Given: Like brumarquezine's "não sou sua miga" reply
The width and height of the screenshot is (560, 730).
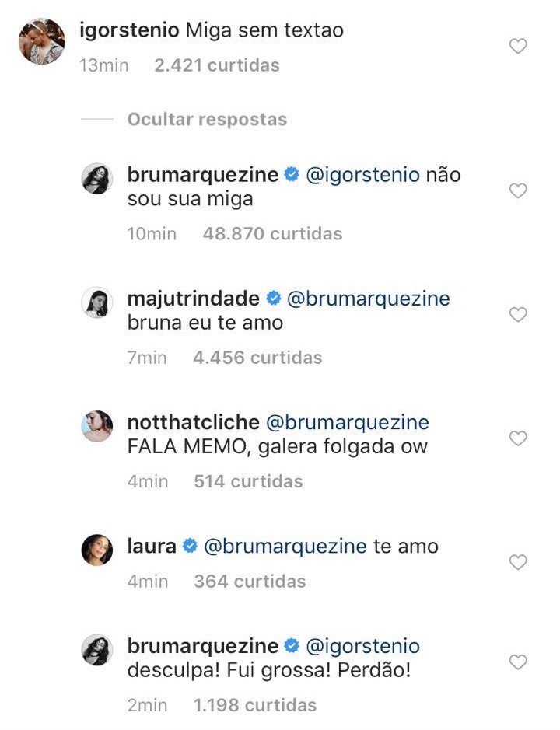Looking at the screenshot, I should pyautogui.click(x=518, y=190).
